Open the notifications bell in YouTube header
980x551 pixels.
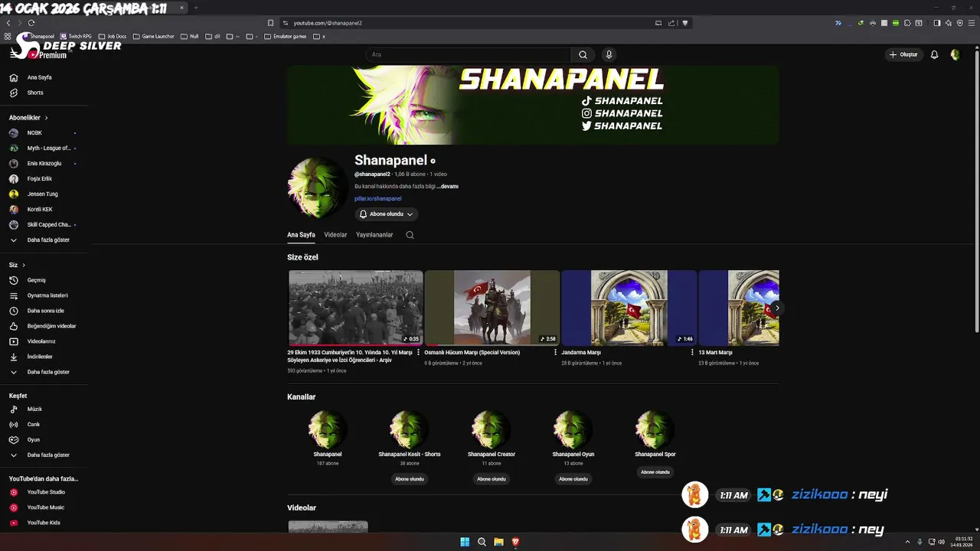tap(934, 54)
